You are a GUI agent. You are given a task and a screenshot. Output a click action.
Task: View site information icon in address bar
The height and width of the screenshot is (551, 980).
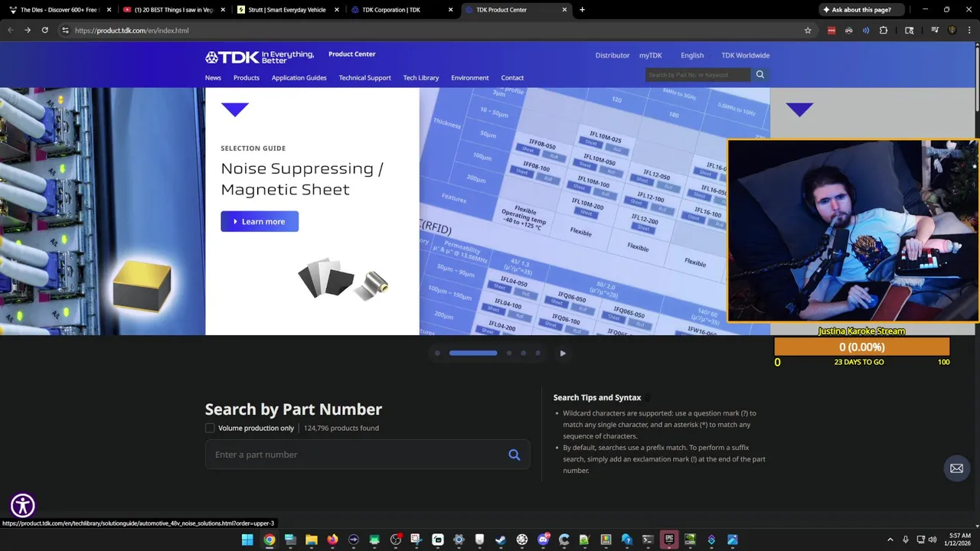coord(65,31)
